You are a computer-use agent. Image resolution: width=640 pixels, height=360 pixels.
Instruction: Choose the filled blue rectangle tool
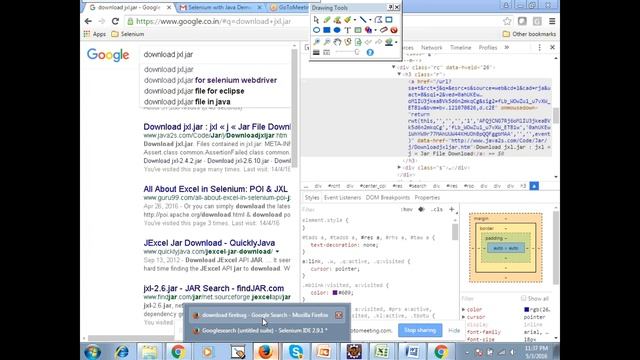[x=327, y=30]
